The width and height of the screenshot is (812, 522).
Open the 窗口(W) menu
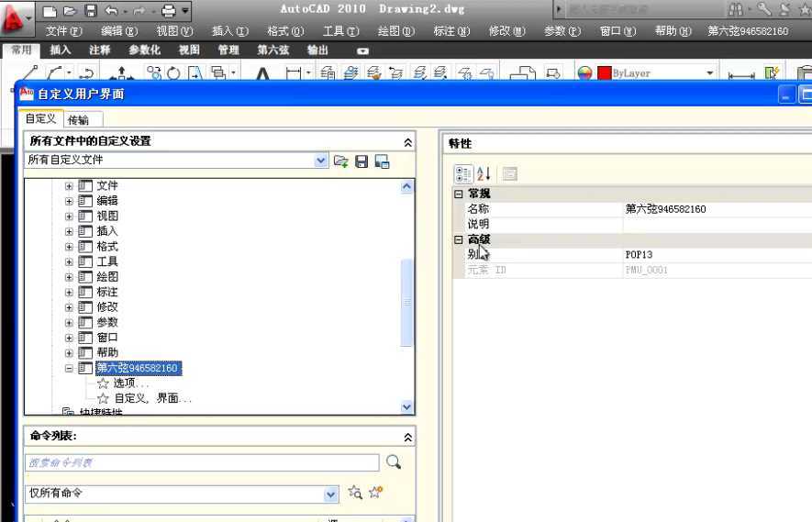pyautogui.click(x=617, y=31)
